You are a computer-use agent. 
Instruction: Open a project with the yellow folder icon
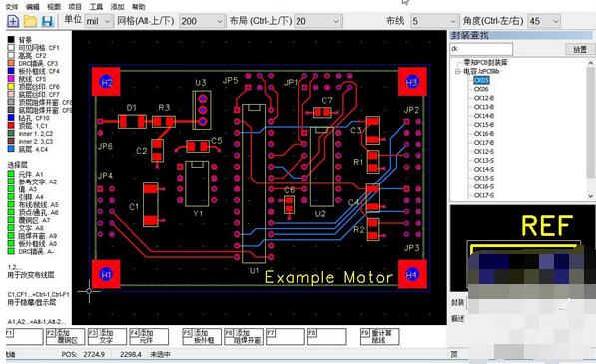click(x=30, y=21)
